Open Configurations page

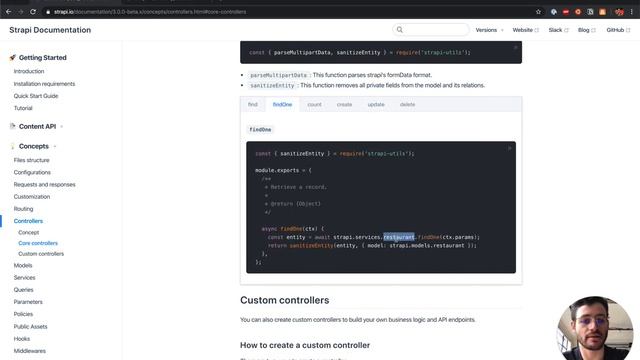32,172
